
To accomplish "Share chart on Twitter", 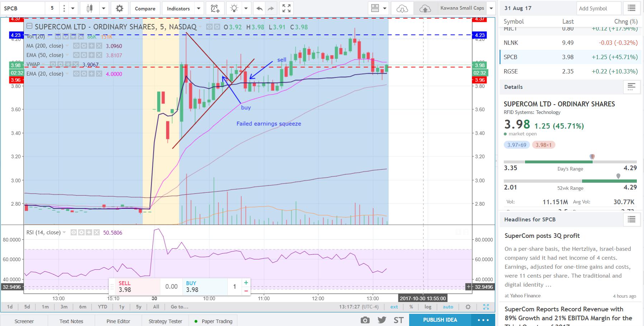I will (x=382, y=320).
